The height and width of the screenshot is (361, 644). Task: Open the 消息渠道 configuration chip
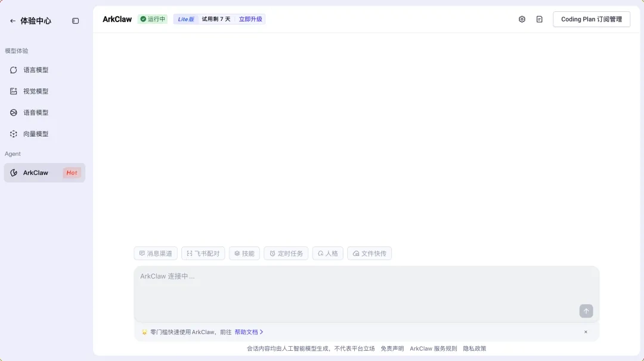coord(156,253)
